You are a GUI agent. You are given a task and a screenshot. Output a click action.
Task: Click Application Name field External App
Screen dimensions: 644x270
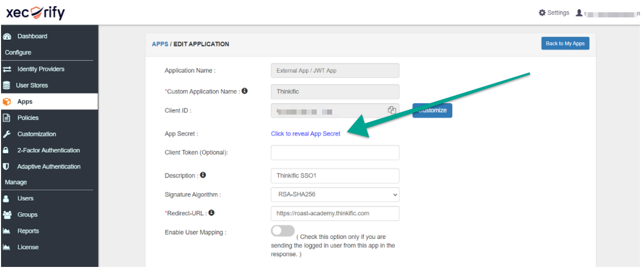tap(335, 71)
